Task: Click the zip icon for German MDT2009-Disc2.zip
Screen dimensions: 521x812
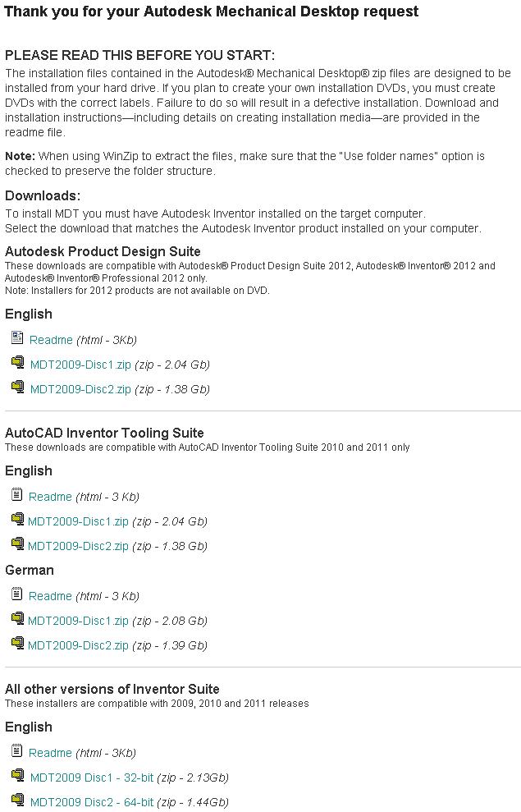Action: pyautogui.click(x=17, y=644)
